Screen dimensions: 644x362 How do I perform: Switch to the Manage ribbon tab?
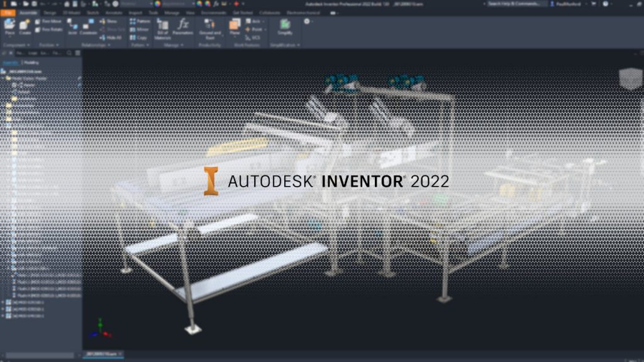172,13
